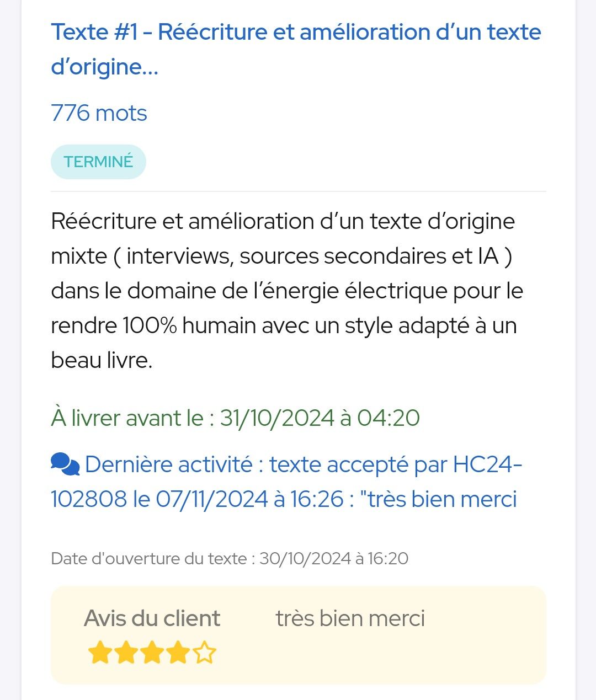Image resolution: width=596 pixels, height=700 pixels.
Task: Click the 31/10/2024 à 04:20 delivery date
Action: (320, 418)
